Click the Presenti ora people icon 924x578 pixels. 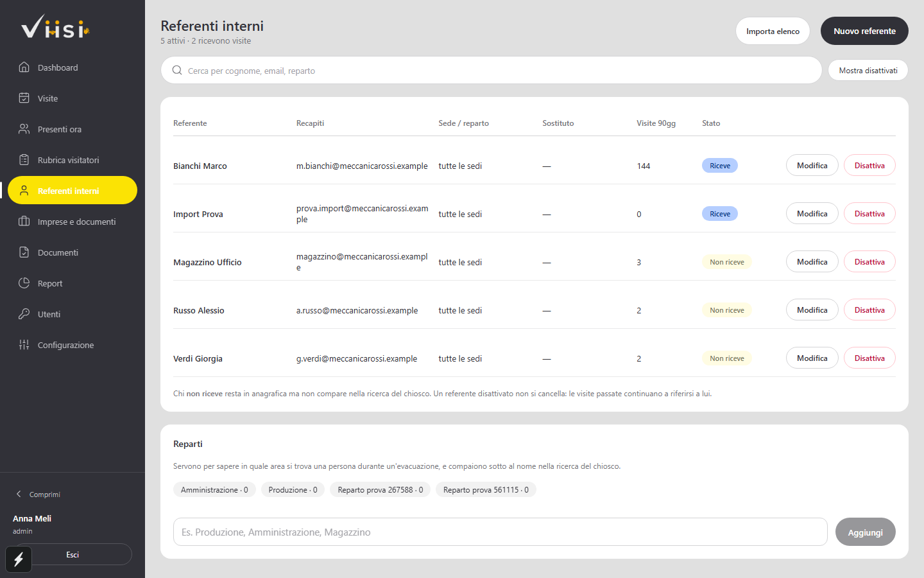point(24,128)
